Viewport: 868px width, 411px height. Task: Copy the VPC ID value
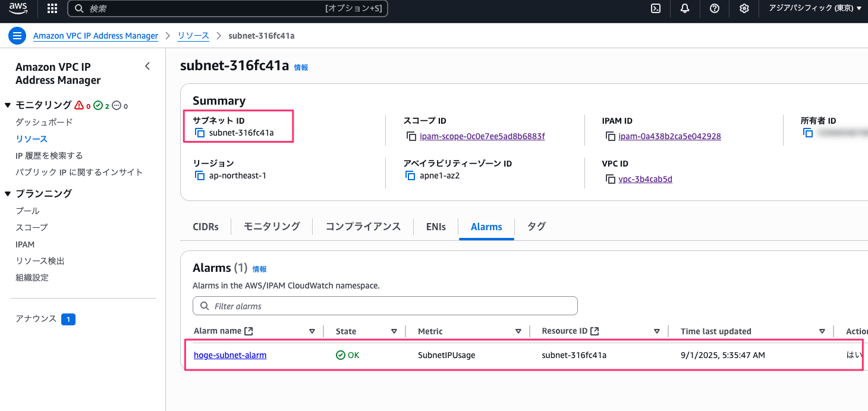tap(610, 179)
